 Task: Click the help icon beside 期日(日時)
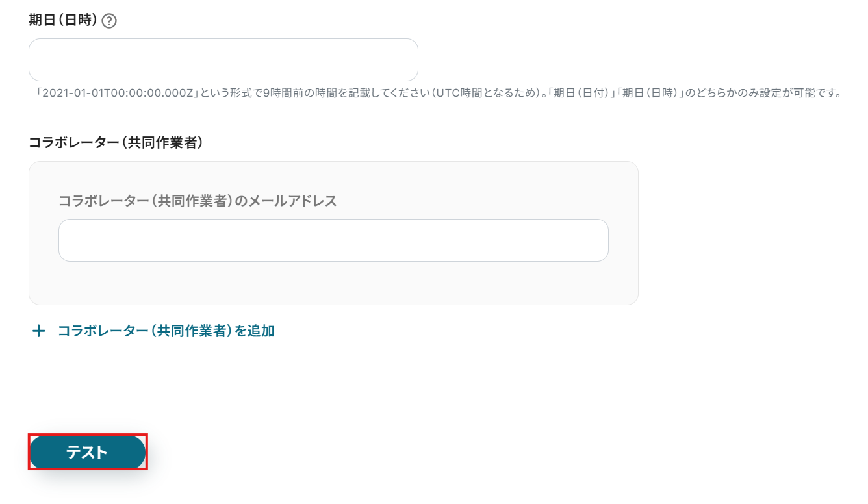[109, 21]
